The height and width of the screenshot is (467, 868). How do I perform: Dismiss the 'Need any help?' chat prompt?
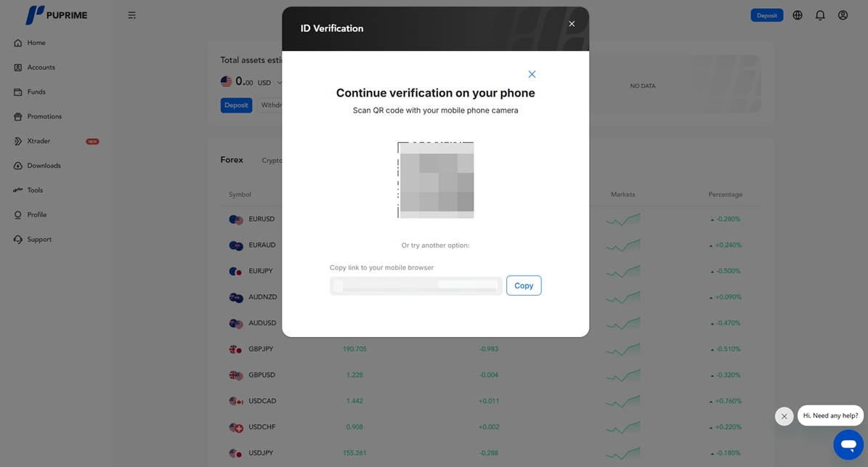[784, 416]
